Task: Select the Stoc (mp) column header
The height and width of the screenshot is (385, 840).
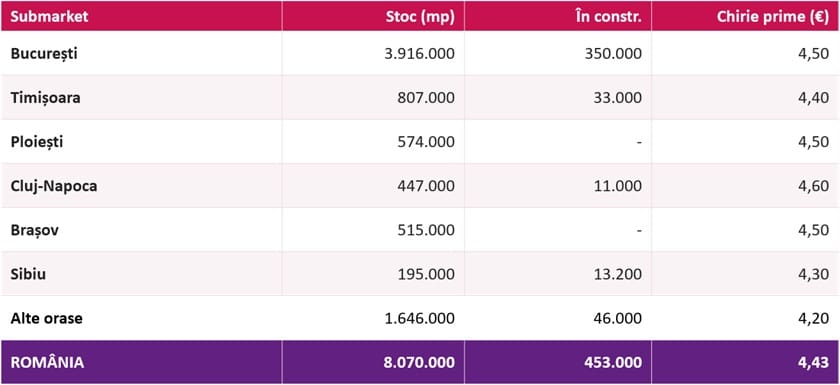Action: click(420, 17)
